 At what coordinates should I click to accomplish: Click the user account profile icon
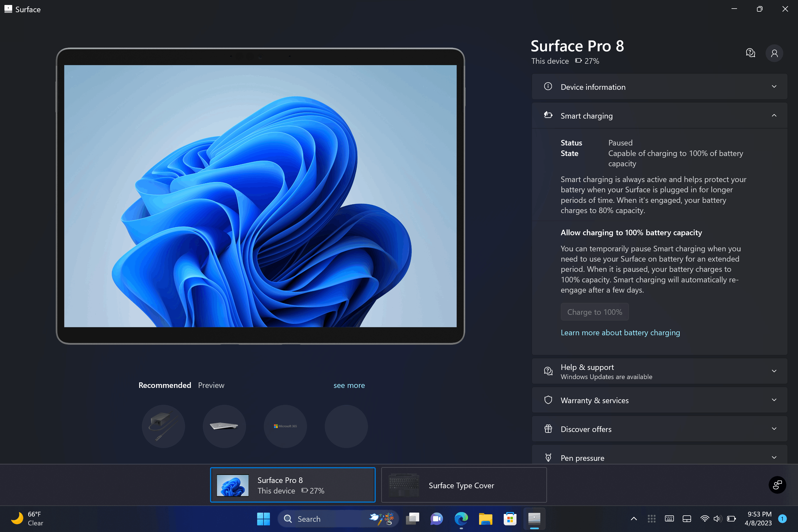[774, 53]
